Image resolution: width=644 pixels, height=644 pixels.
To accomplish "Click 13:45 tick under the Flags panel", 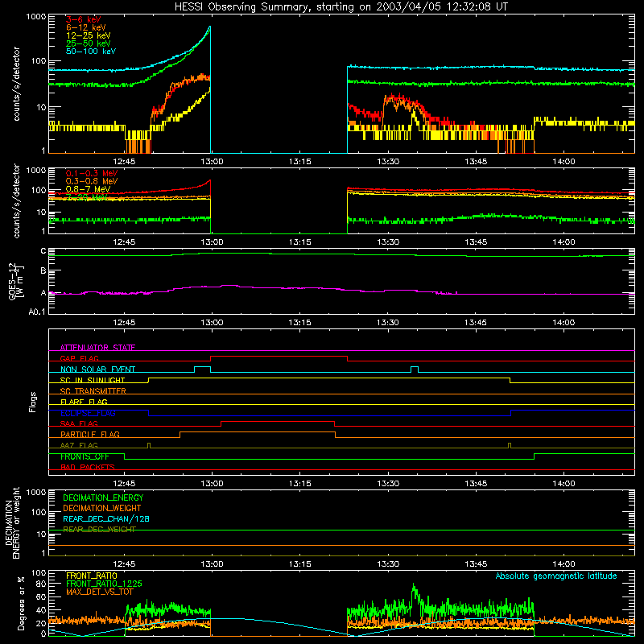I will click(x=476, y=484).
